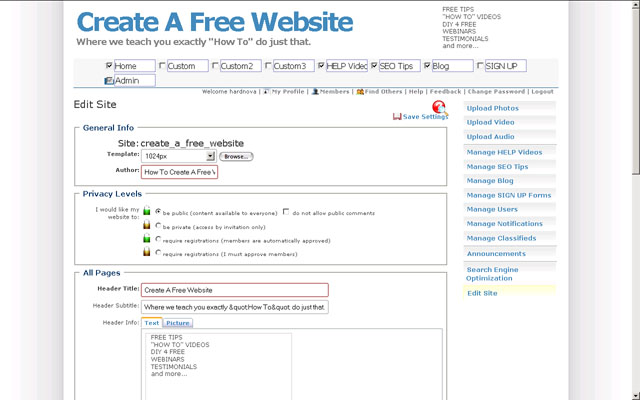Click into the Header Title input field
Screen dimensions: 640x400
(234, 290)
